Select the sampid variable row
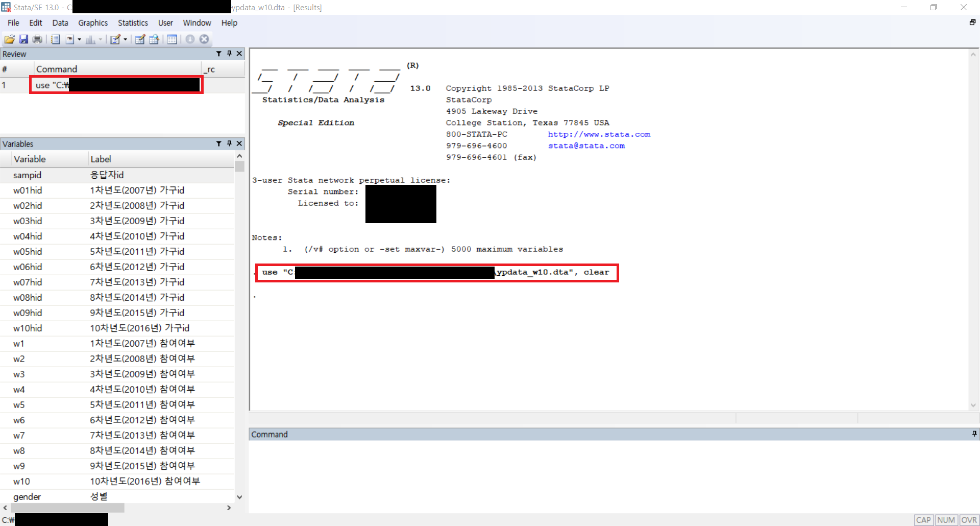The height and width of the screenshot is (526, 980). (117, 175)
